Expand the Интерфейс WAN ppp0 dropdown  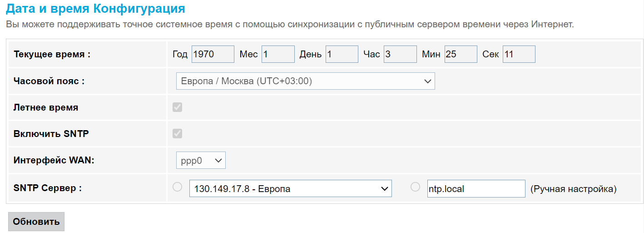click(x=201, y=160)
